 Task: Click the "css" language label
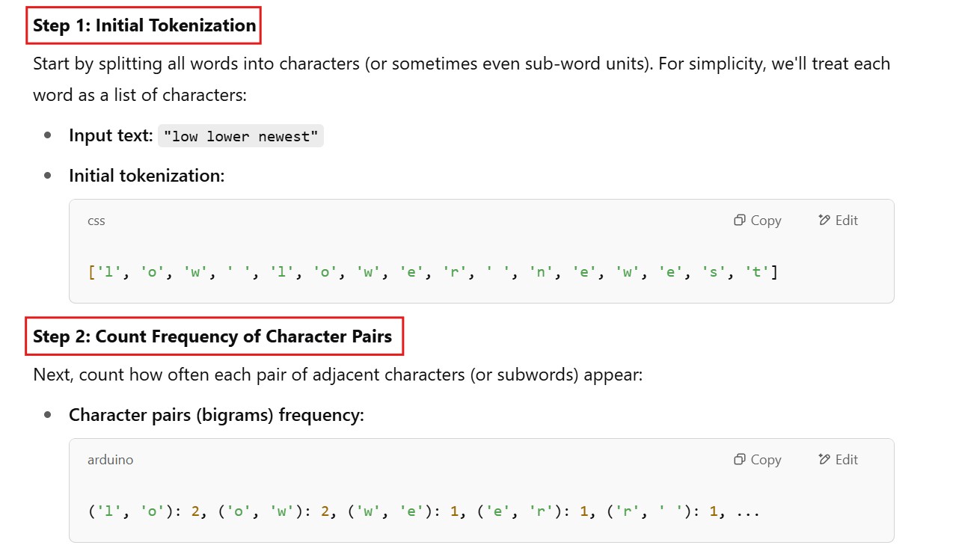(x=96, y=221)
